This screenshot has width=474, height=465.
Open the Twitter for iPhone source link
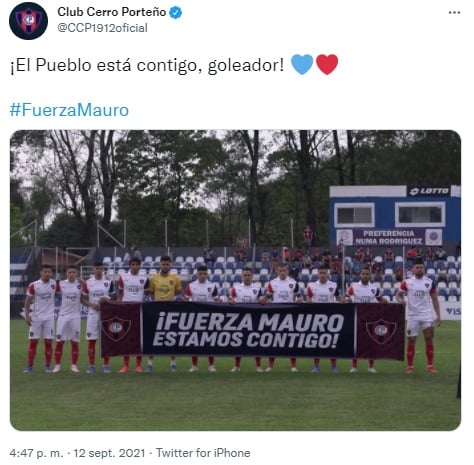pos(203,453)
